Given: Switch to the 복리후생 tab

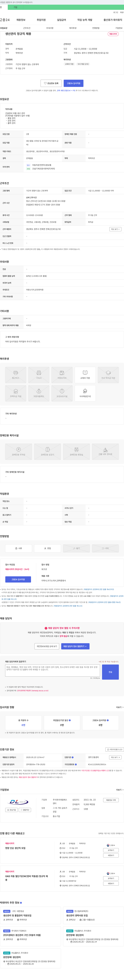Looking at the screenshot, I should click(x=73, y=28).
